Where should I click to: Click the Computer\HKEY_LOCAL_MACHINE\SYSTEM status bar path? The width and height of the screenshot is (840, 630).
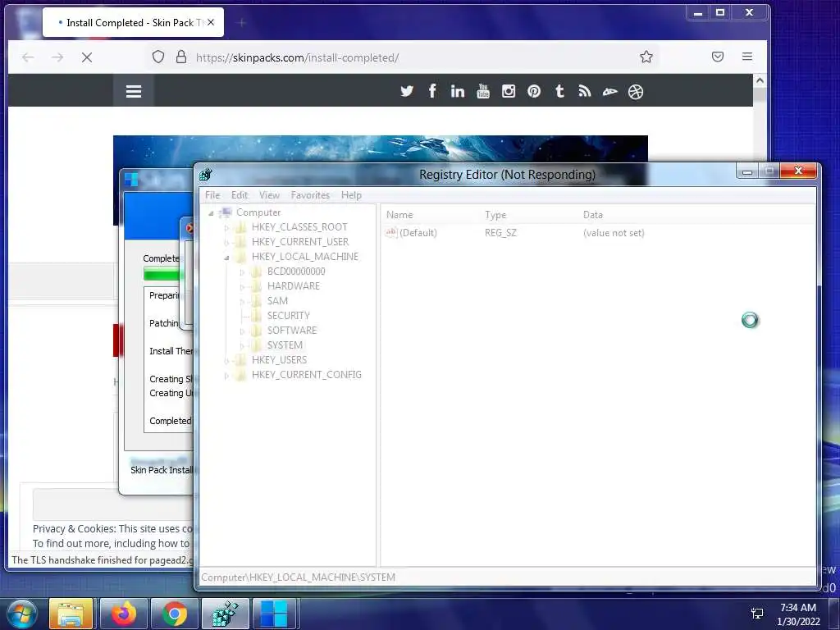pyautogui.click(x=298, y=577)
